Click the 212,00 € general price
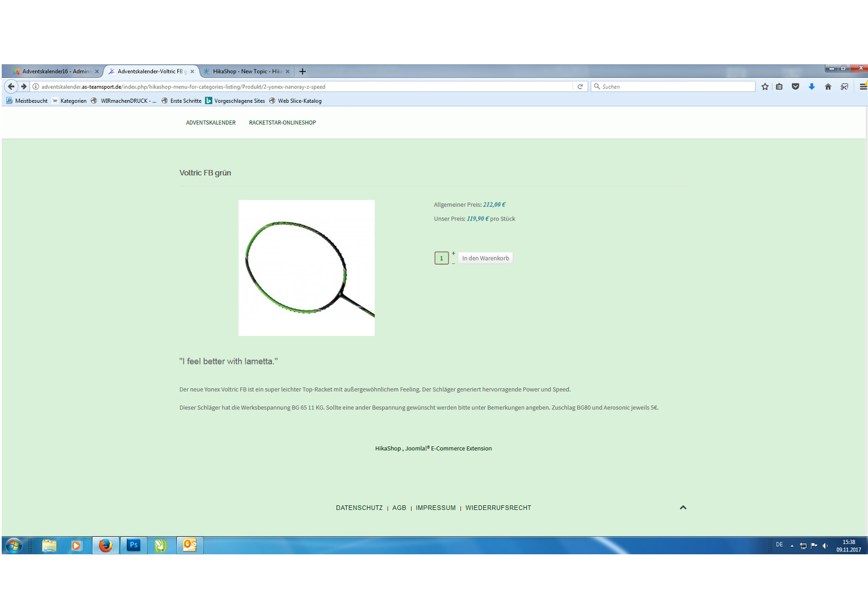The image size is (868, 614). click(x=495, y=205)
